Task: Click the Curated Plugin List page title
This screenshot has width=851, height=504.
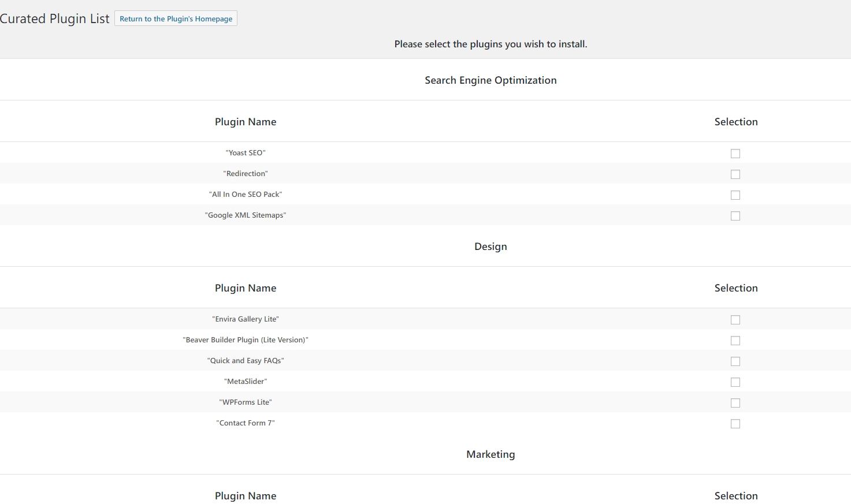Action: 54,18
